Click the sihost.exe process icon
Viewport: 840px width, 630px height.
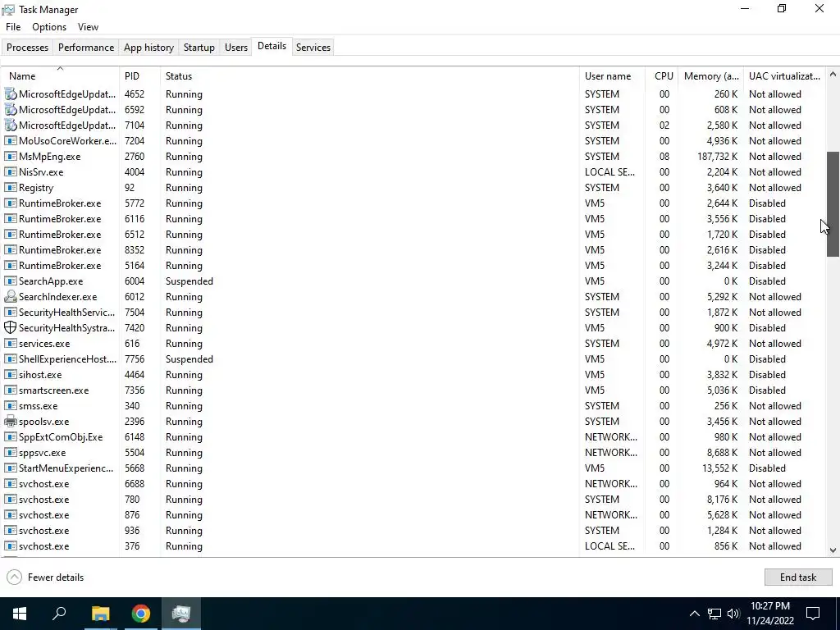10,374
